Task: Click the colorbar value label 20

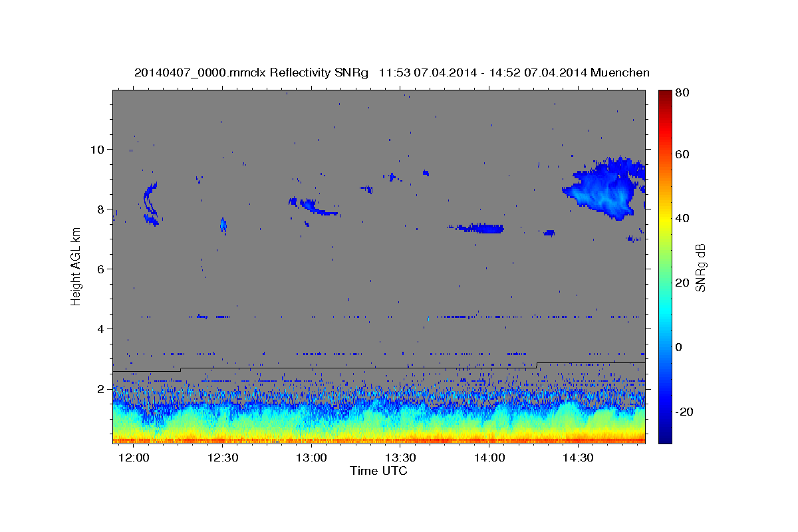Action: 682,283
